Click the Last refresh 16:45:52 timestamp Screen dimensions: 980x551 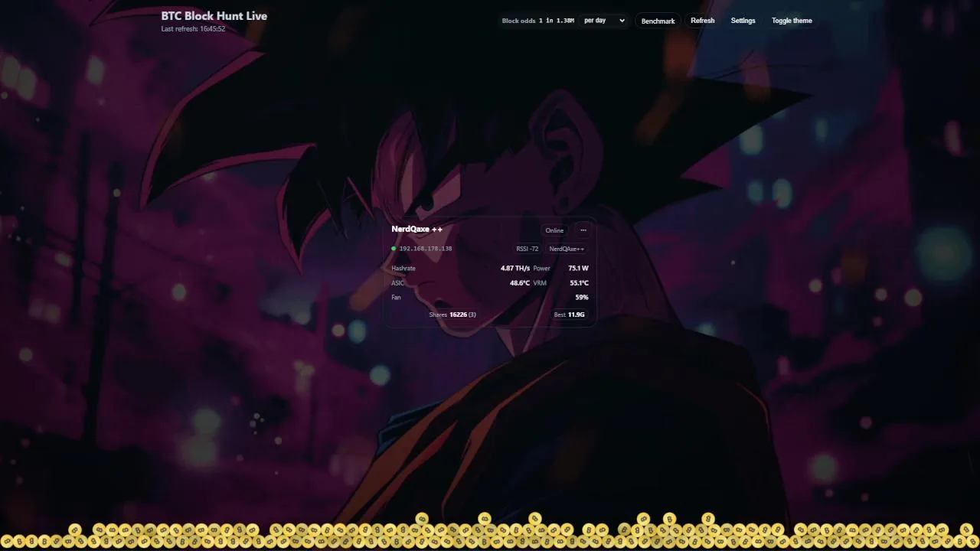193,29
